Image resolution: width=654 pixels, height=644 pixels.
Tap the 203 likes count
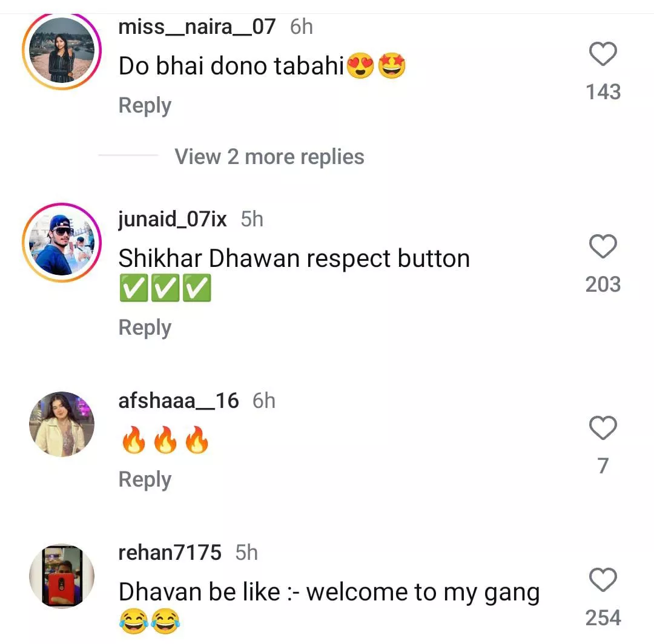603,284
